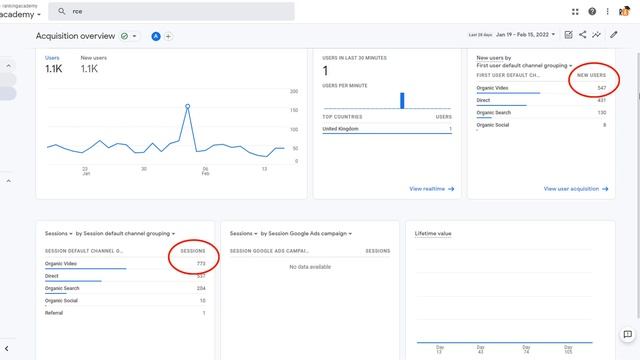This screenshot has height=360, width=640.
Task: Click the green report status check icon
Action: [124, 36]
